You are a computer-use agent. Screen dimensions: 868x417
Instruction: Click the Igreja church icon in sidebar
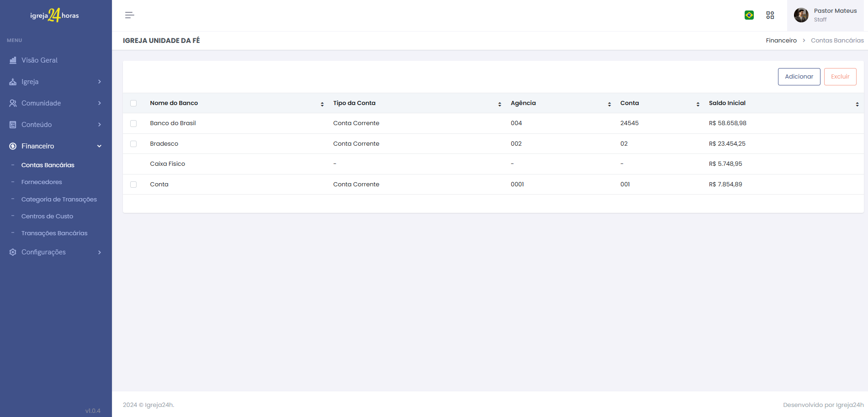13,82
